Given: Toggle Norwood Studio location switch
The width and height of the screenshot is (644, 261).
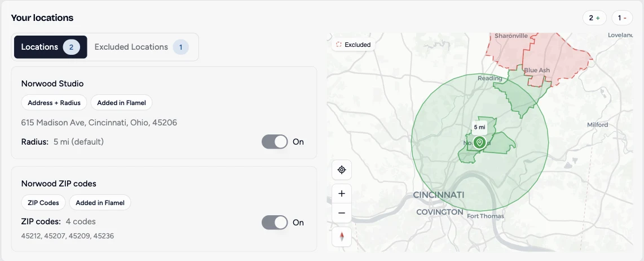Looking at the screenshot, I should click(275, 142).
